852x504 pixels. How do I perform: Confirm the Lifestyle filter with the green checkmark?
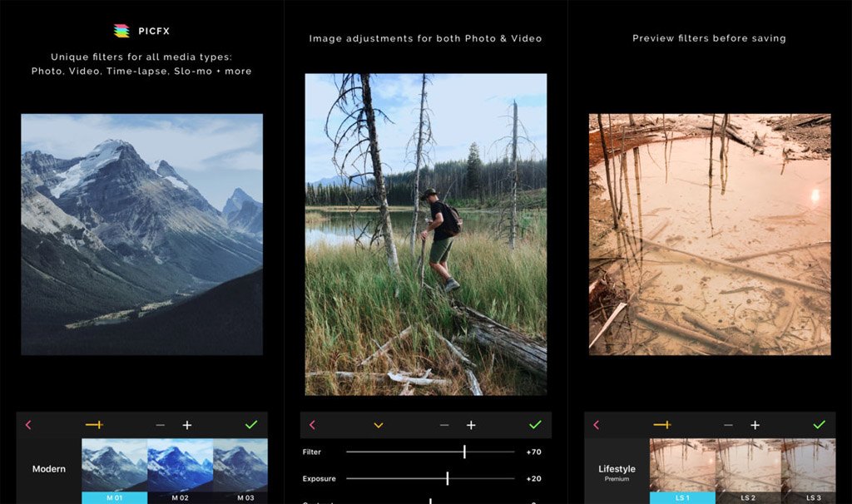(x=819, y=425)
